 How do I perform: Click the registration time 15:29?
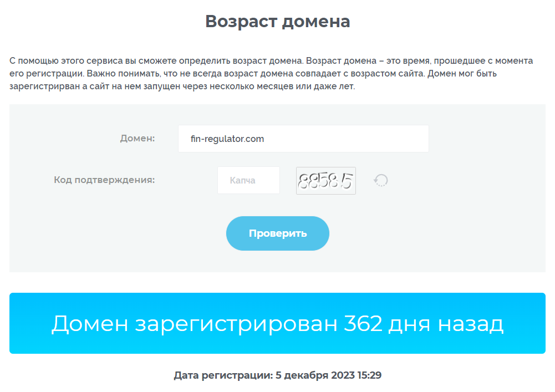(369, 375)
